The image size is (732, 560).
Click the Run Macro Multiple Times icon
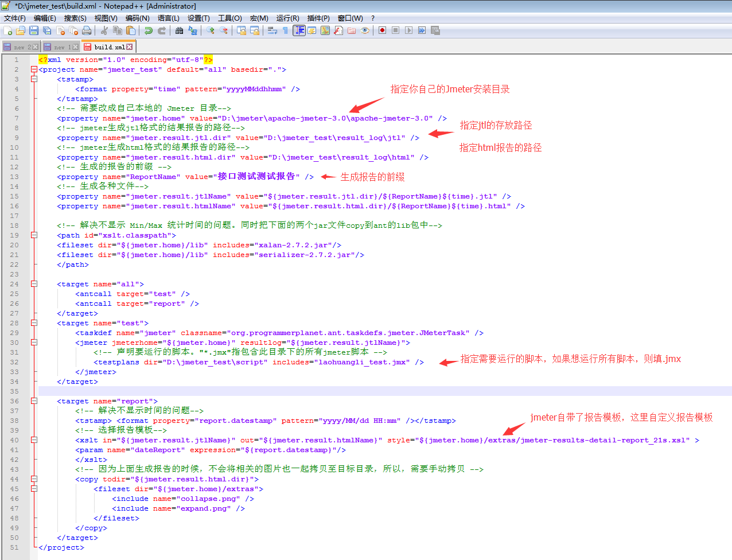coord(422,30)
